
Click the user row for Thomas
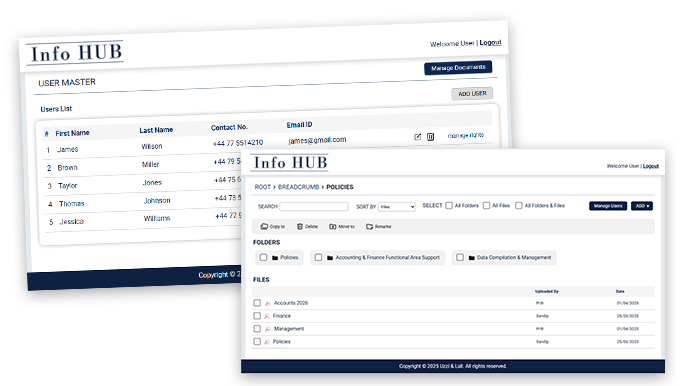pyautogui.click(x=143, y=201)
